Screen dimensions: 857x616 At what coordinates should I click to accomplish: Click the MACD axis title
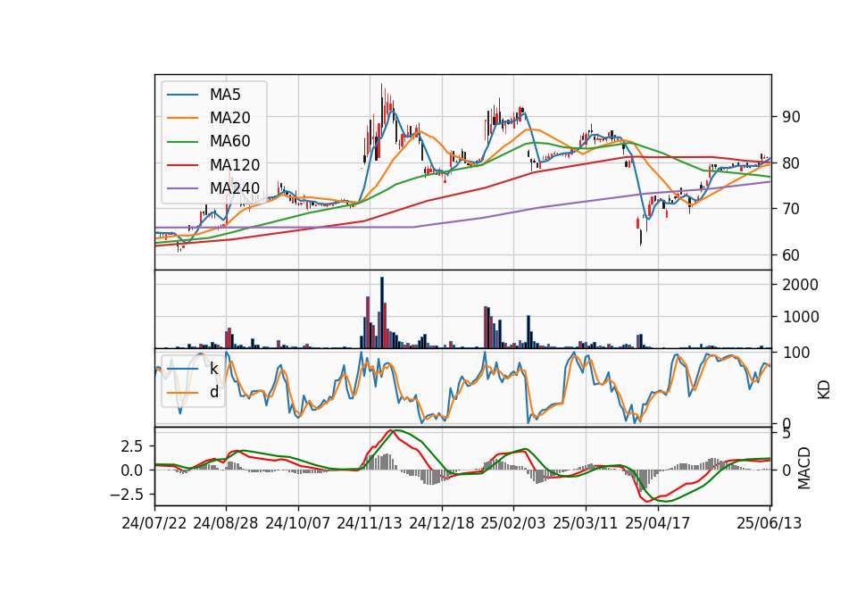(x=804, y=468)
